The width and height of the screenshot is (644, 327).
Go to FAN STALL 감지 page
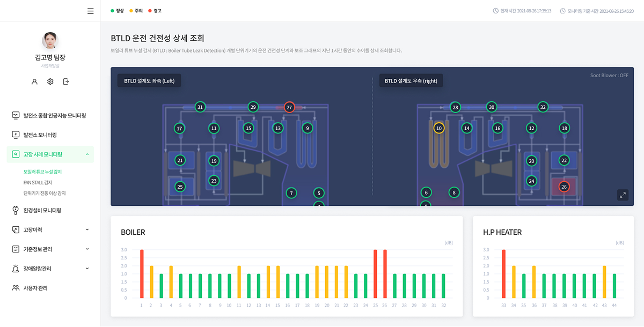tap(38, 182)
